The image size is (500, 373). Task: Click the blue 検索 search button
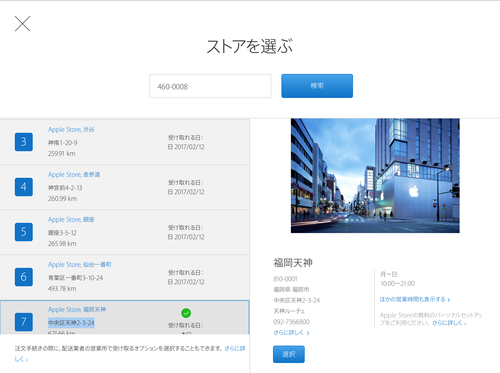pos(317,86)
